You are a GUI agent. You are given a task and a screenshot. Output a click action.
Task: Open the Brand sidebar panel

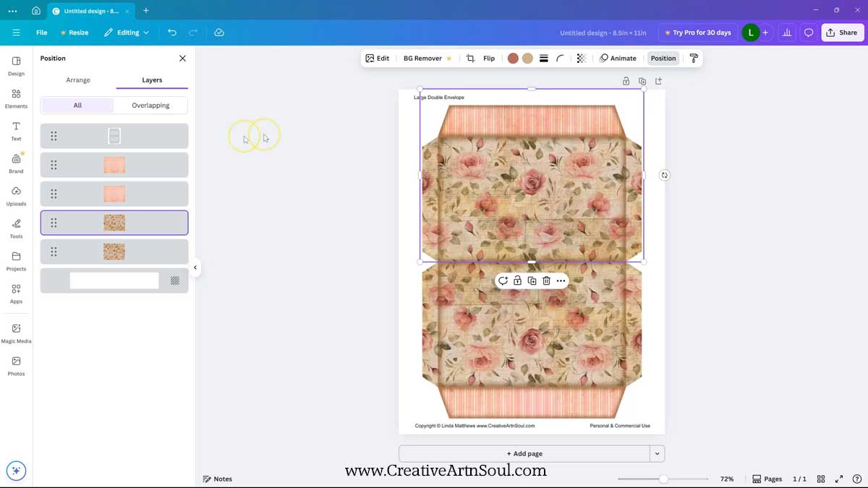(16, 163)
